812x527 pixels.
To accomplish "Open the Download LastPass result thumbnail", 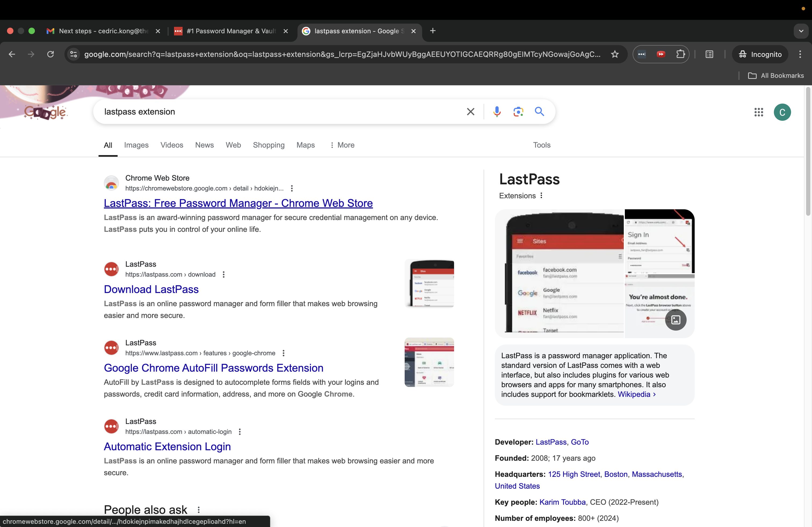I will (429, 283).
